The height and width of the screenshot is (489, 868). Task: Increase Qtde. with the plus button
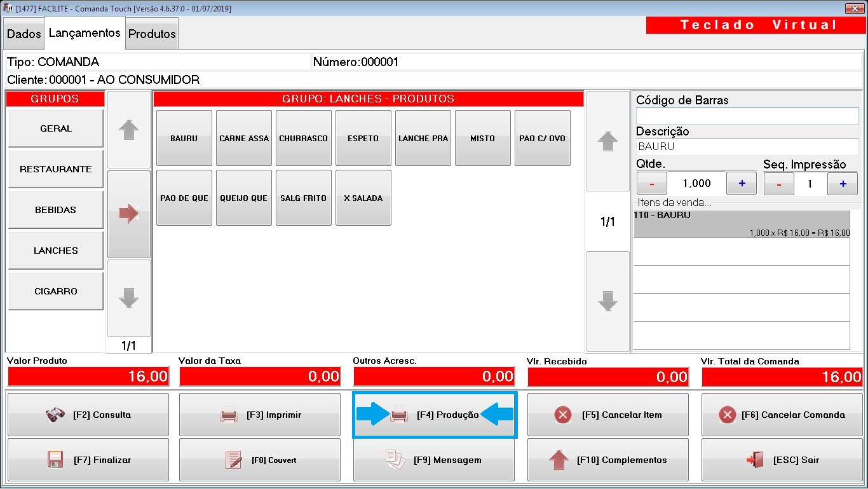[x=742, y=183]
